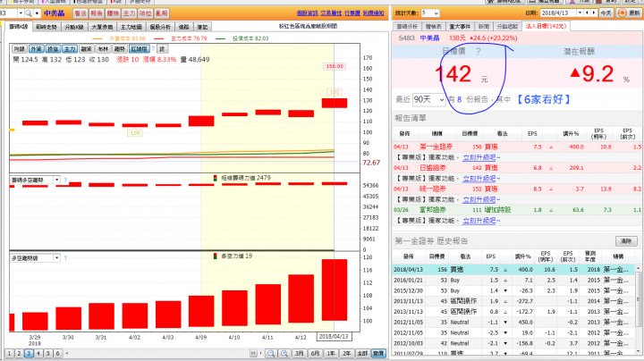
Task: Click 立刻升級吧 link under 第一金證券 report
Action: click(x=481, y=157)
